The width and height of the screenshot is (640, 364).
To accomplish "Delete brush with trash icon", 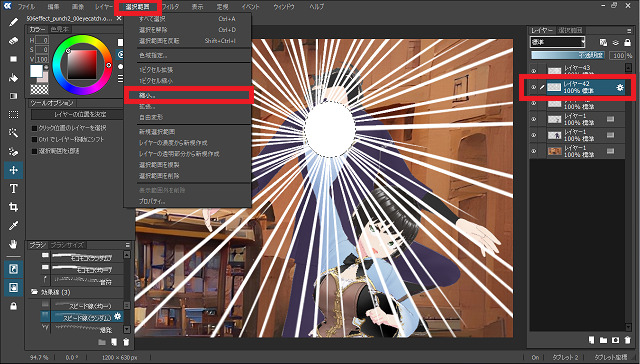I will (127, 342).
